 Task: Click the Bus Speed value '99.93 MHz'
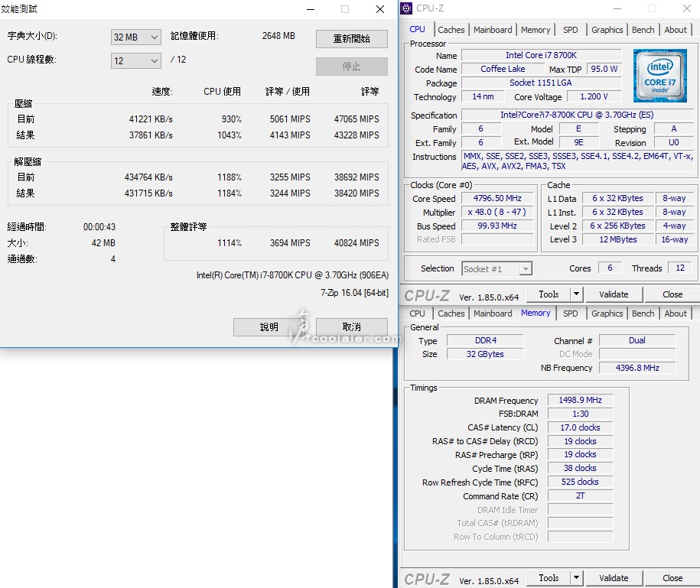[497, 226]
